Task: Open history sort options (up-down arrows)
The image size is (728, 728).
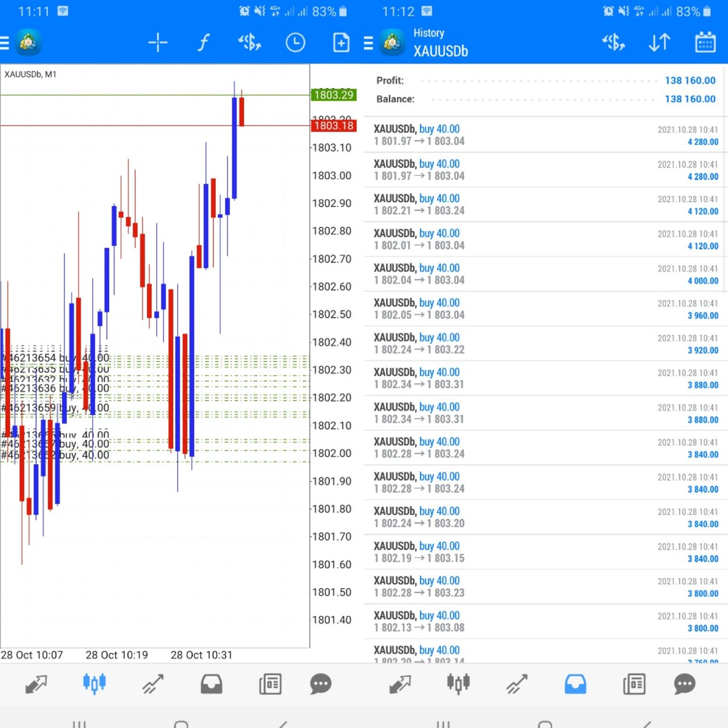Action: pyautogui.click(x=659, y=42)
